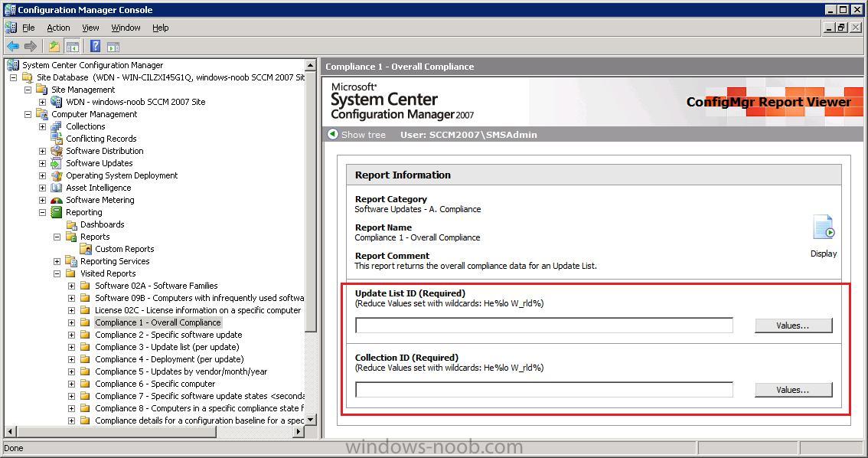This screenshot has width=868, height=458.
Task: Click the tree pane horizontal scroll right arrow
Action: point(299,431)
